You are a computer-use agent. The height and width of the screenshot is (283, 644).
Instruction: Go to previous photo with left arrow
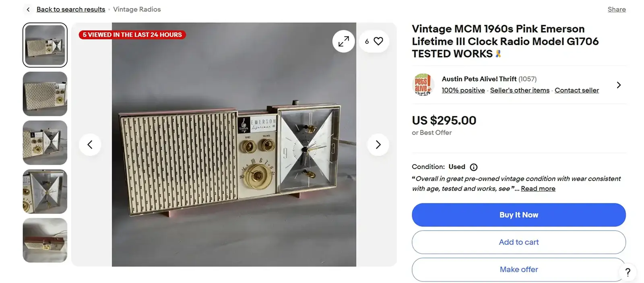click(90, 144)
